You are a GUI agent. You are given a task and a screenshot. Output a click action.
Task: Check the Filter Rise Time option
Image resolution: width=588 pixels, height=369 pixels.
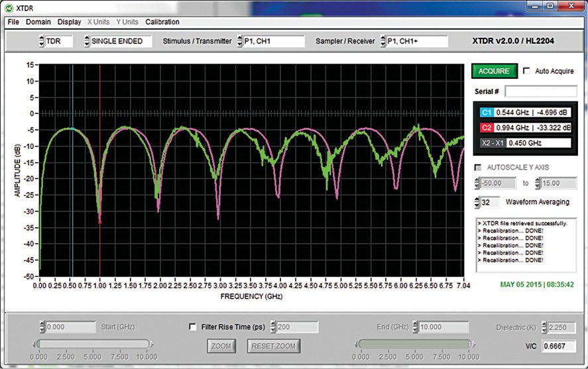[x=193, y=327]
